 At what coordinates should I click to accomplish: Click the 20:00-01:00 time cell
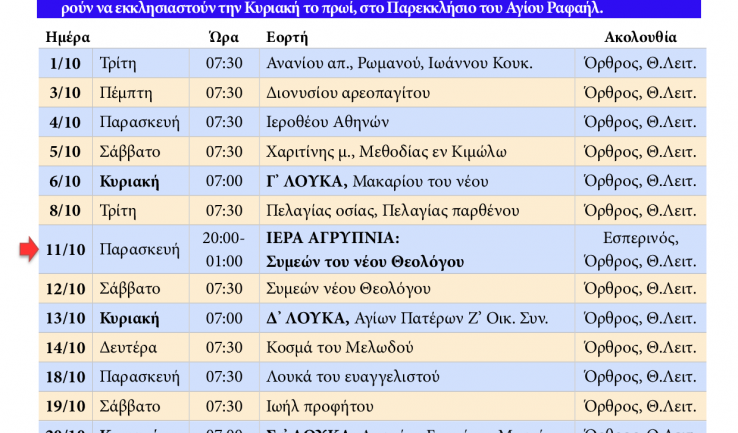click(x=223, y=250)
